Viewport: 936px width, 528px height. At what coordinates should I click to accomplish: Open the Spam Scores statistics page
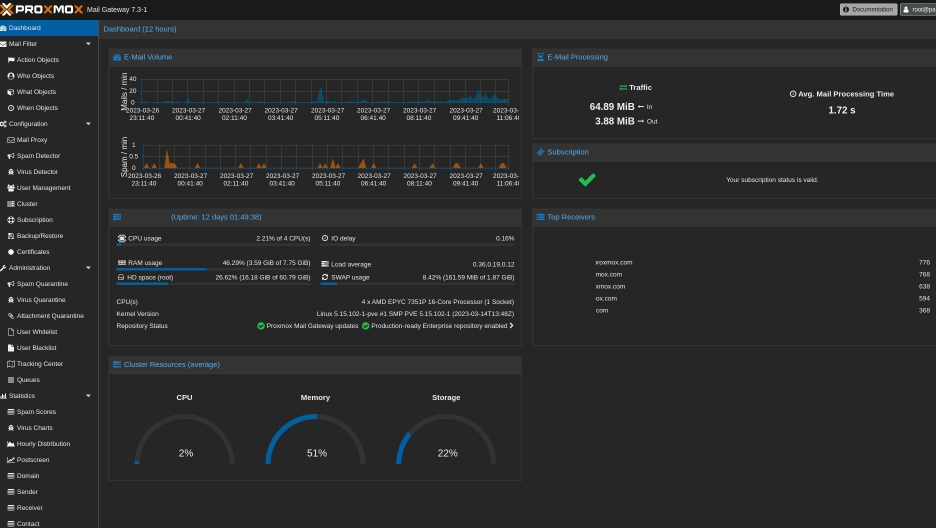(36, 412)
